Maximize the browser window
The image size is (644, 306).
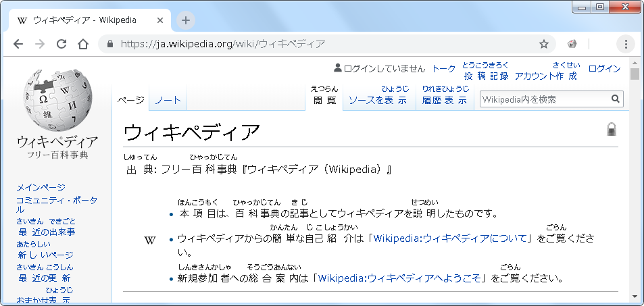[599, 7]
